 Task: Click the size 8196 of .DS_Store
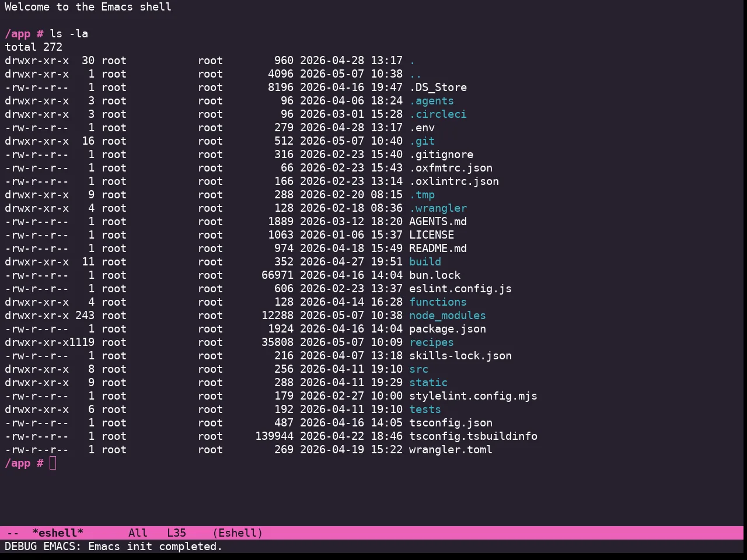281,87
